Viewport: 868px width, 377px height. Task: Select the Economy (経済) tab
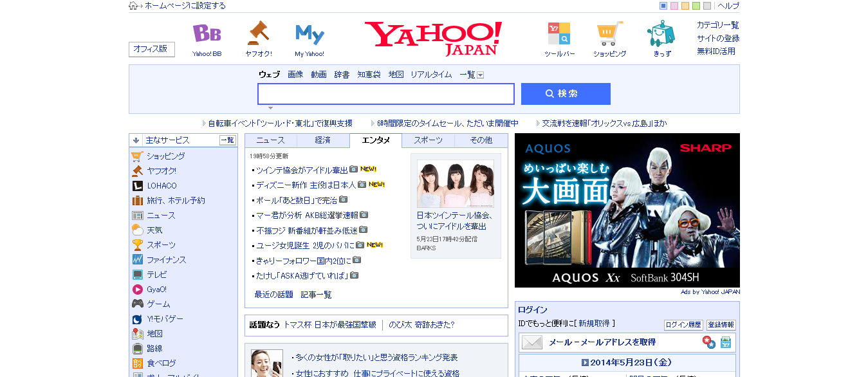click(323, 140)
